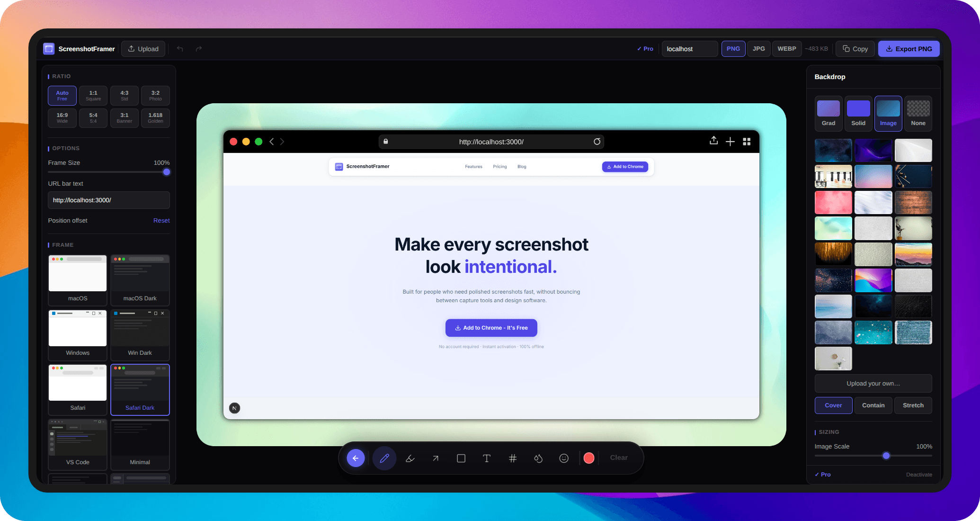Select the 5:4 ratio

point(93,118)
